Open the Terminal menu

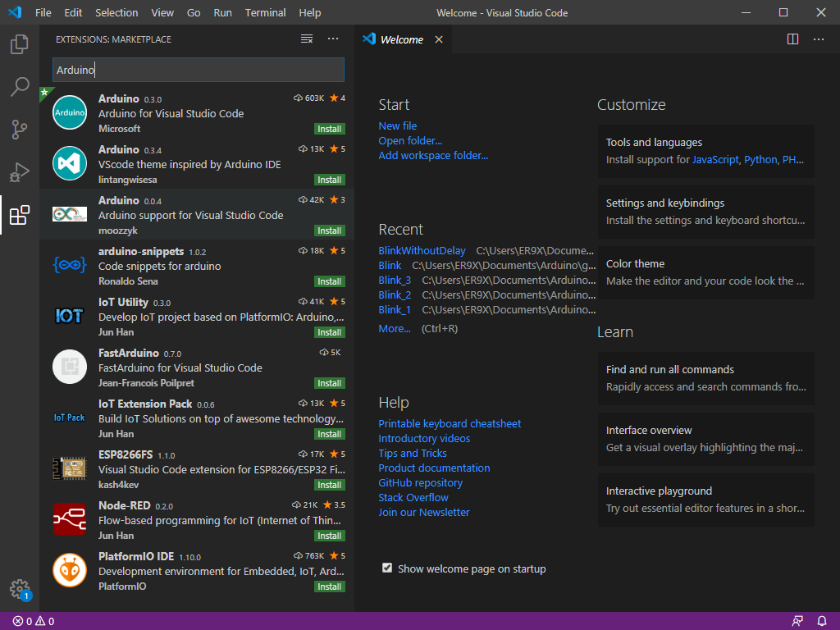coord(265,13)
